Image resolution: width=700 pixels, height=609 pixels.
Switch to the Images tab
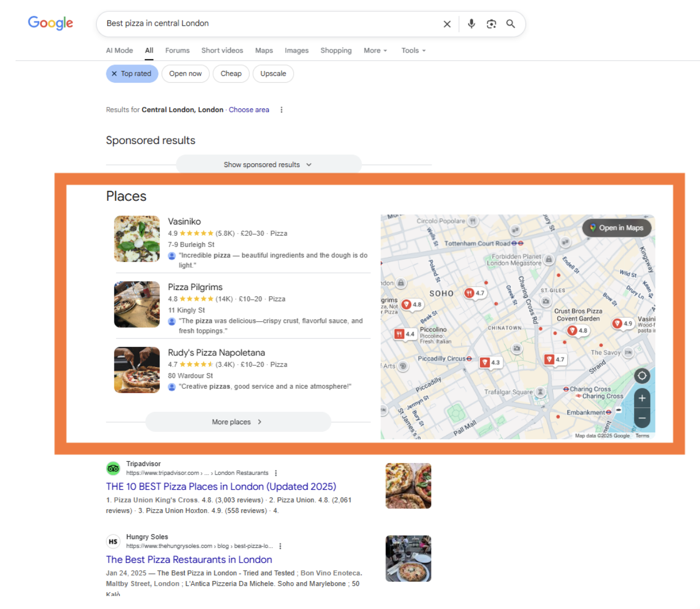point(296,50)
